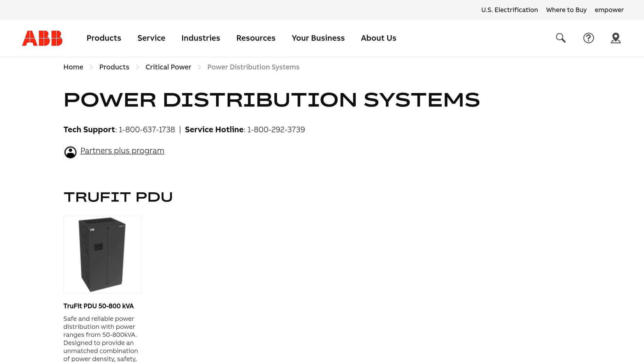644x362 pixels.
Task: Click the TruFit PDU product image
Action: [102, 255]
